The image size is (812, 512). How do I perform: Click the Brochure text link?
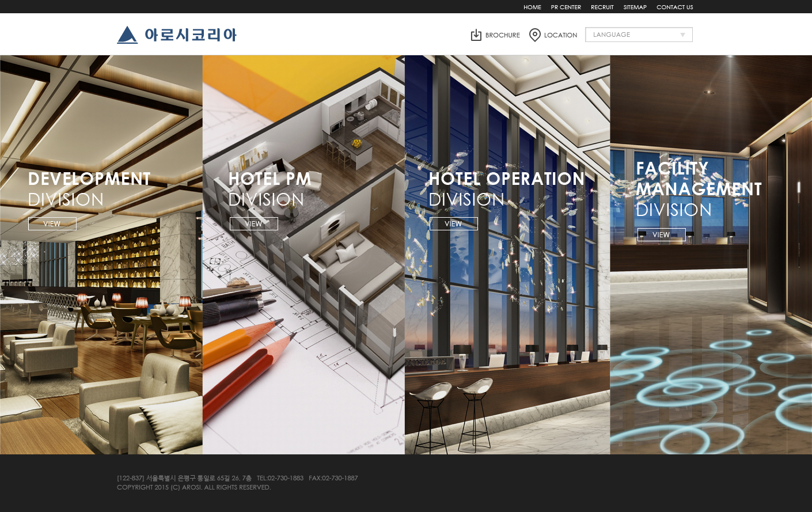pos(502,35)
